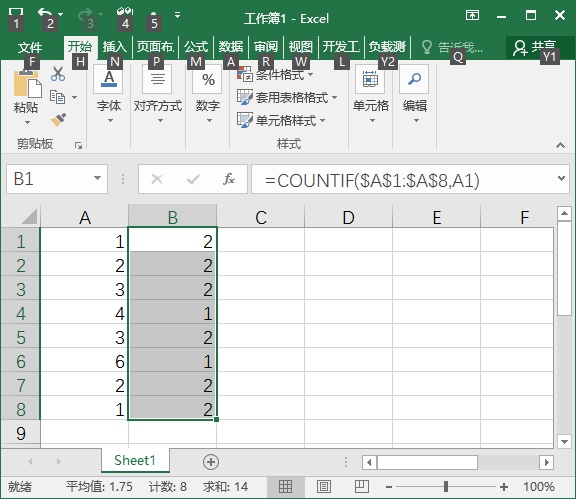Open the Editing (编辑) magnifier group
Image resolution: width=576 pixels, height=499 pixels.
point(415,95)
